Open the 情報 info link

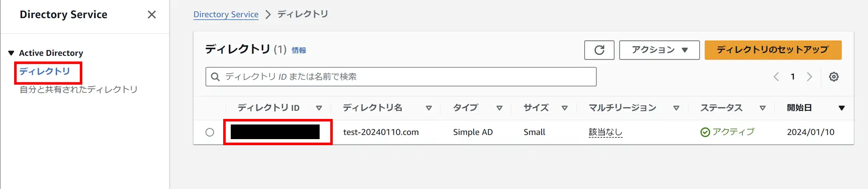tap(298, 50)
